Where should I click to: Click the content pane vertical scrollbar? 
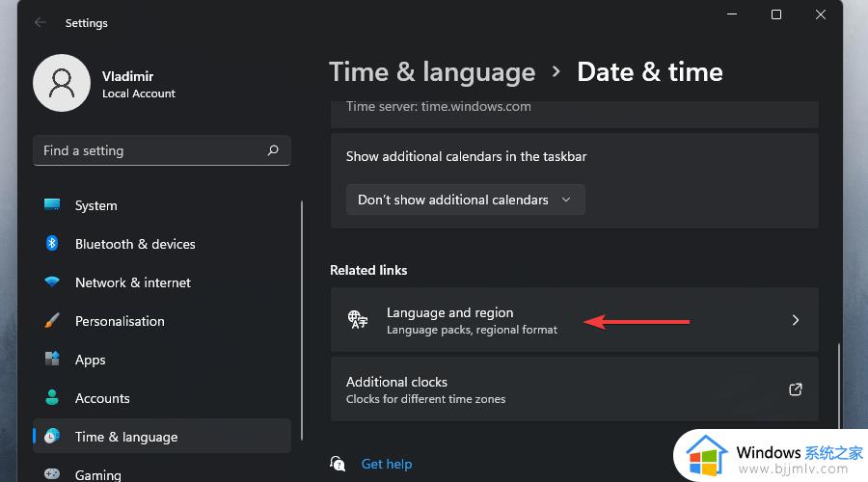839,387
